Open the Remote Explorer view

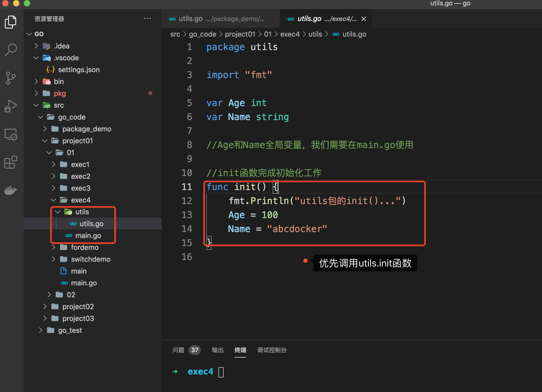click(x=11, y=134)
